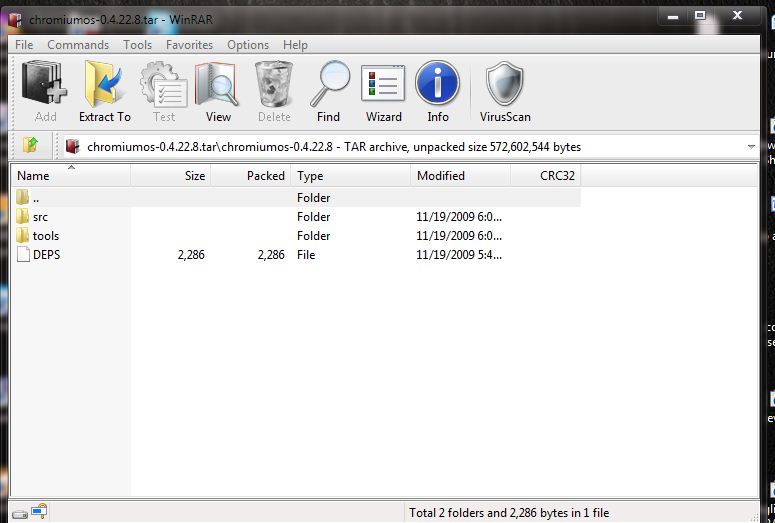Click the archive icon in the address bar
The image size is (775, 523).
tap(73, 146)
